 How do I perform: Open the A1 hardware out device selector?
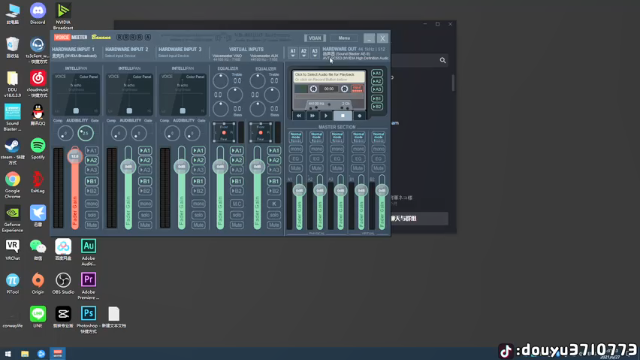pos(293,52)
